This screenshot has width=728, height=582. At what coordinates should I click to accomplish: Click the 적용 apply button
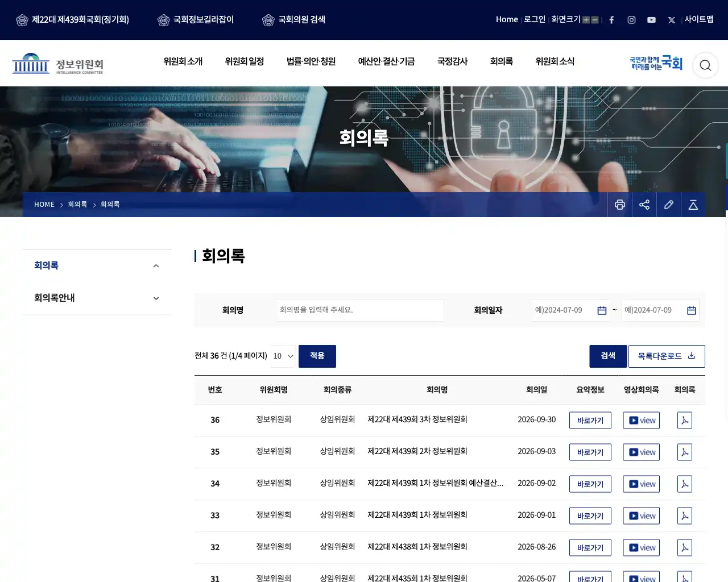coord(317,356)
